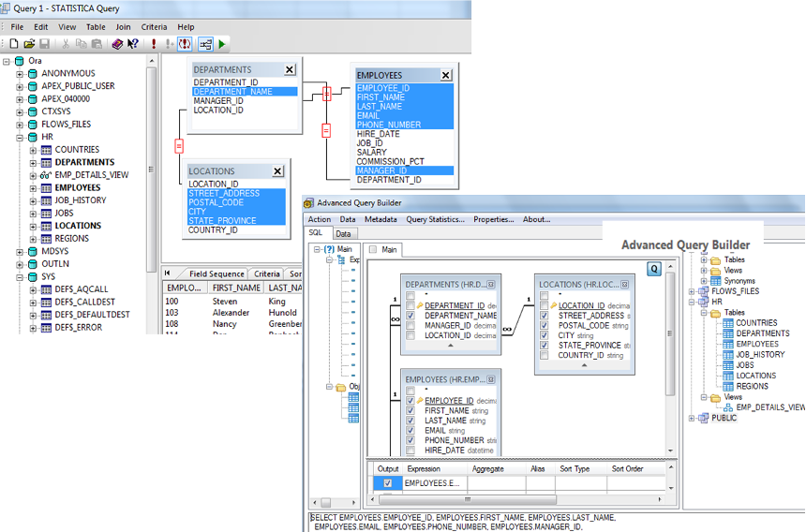Select DEFS_AQCALL table under SYS

(82, 289)
